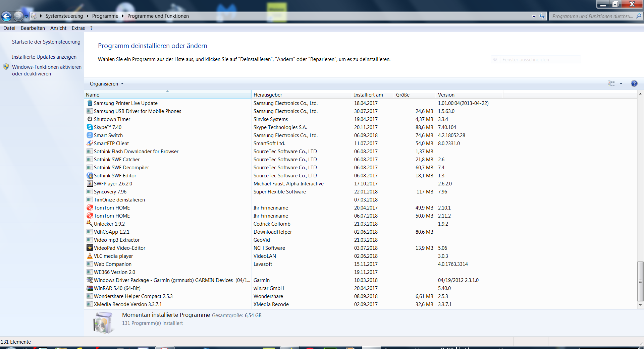Click the Syncovery 7.96 icon
The width and height of the screenshot is (644, 349).
90,192
